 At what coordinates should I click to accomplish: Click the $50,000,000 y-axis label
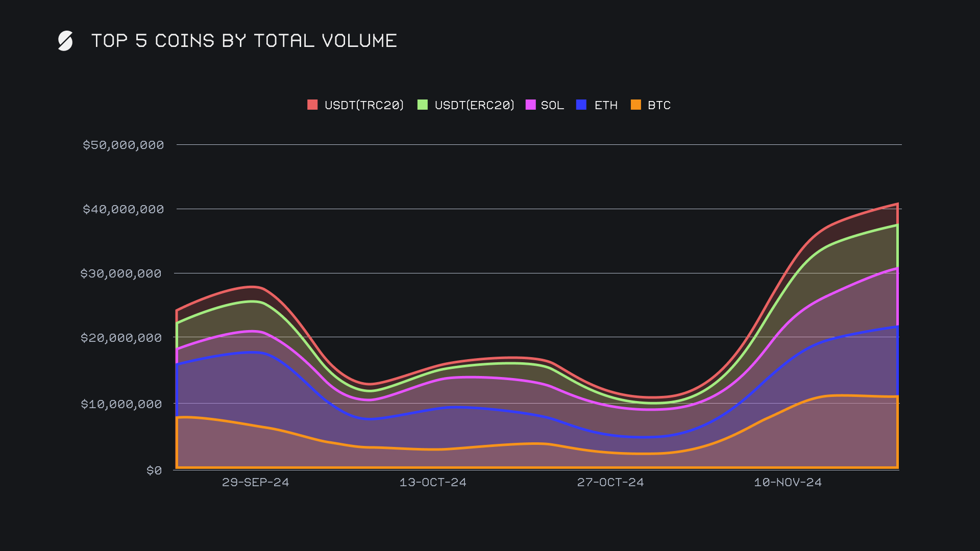(x=123, y=145)
